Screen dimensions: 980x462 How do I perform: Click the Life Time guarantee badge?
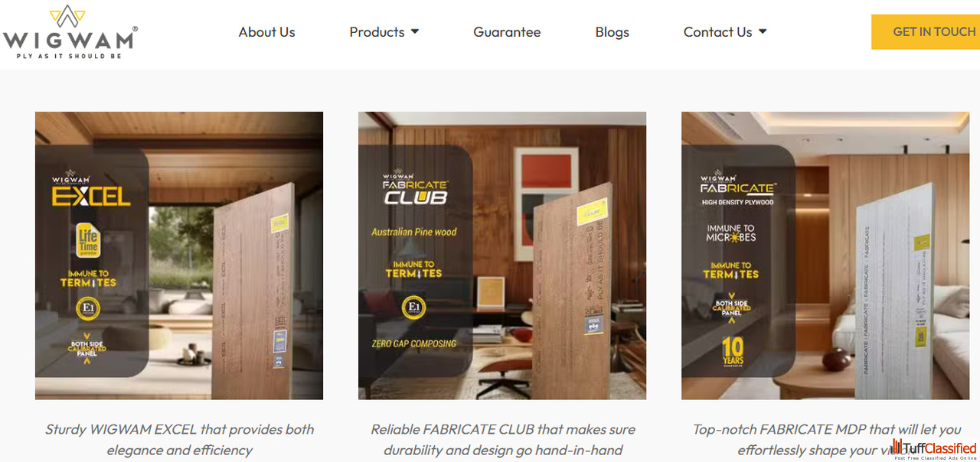tap(88, 241)
